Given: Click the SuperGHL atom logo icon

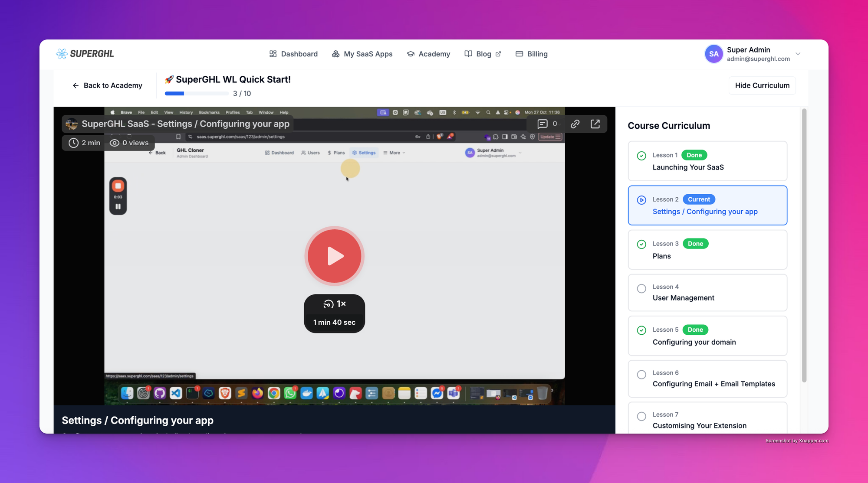Looking at the screenshot, I should 62,54.
